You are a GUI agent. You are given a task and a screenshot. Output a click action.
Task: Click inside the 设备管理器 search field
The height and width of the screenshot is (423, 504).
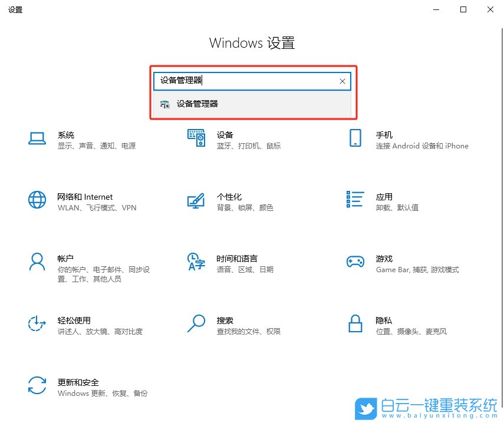click(x=248, y=81)
